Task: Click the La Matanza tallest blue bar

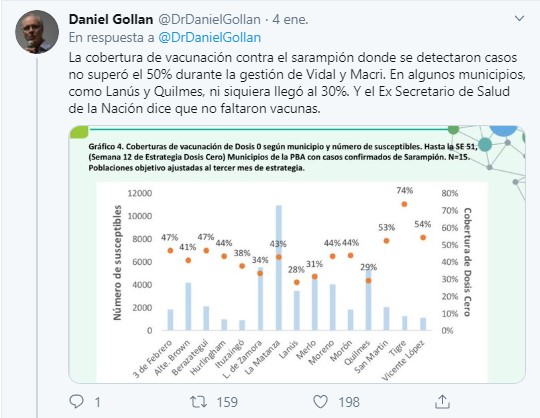Action: pos(279,268)
